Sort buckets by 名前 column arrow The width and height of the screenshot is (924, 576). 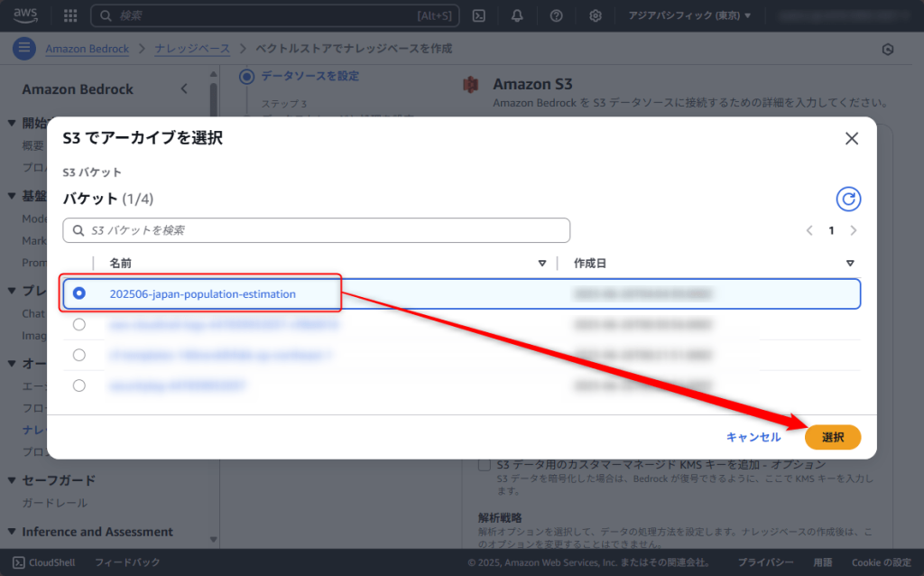click(x=542, y=264)
